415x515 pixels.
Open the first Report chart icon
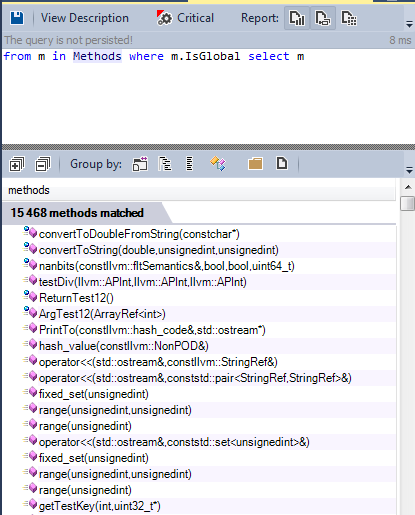(x=297, y=18)
